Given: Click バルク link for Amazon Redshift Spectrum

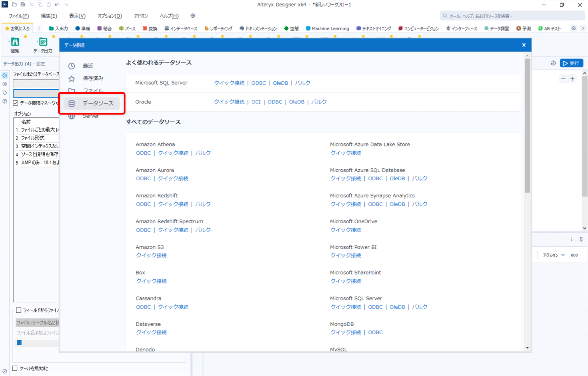Looking at the screenshot, I should (203, 230).
